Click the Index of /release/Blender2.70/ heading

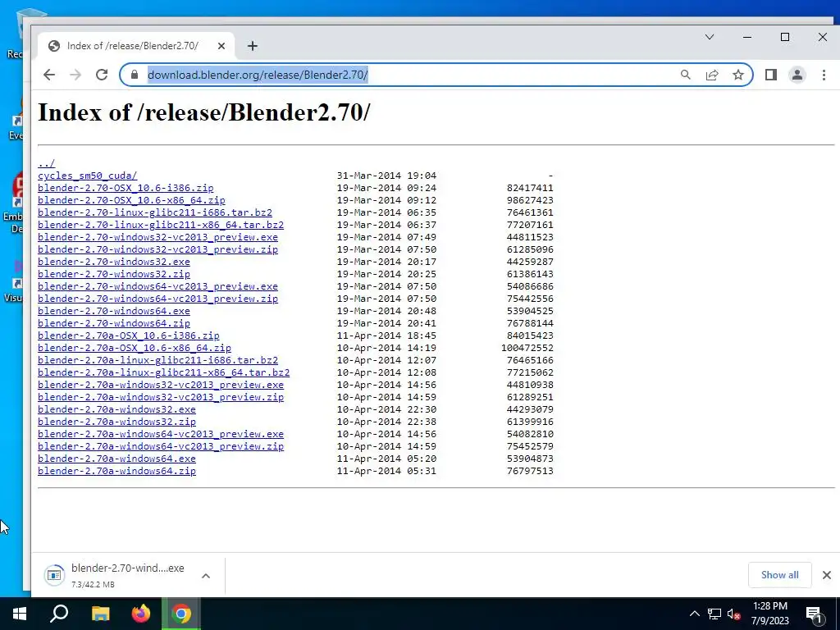pos(204,112)
